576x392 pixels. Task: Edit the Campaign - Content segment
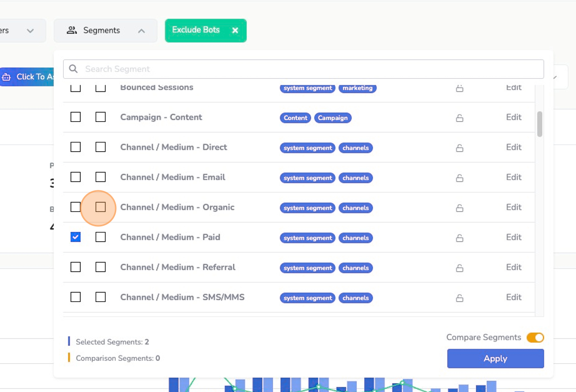[513, 117]
